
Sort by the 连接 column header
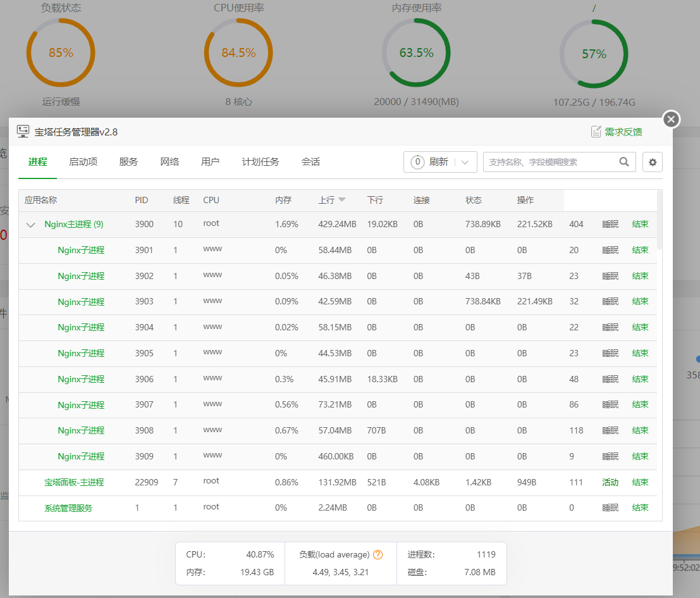click(x=421, y=200)
